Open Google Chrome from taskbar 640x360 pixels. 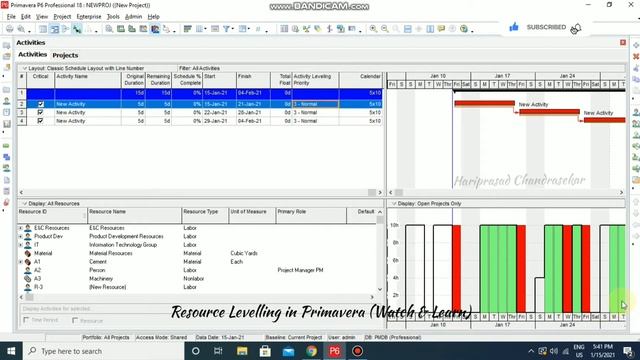click(311, 351)
